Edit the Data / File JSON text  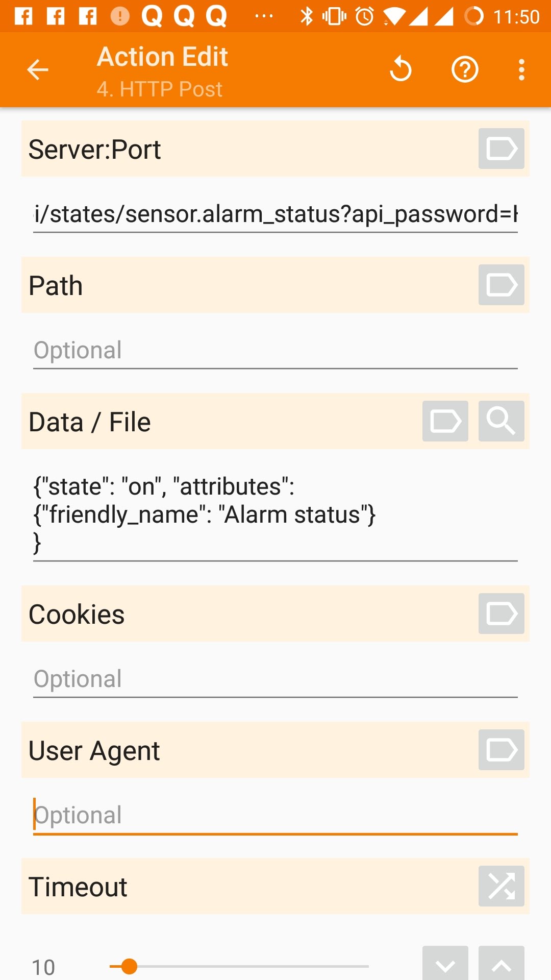(x=275, y=514)
